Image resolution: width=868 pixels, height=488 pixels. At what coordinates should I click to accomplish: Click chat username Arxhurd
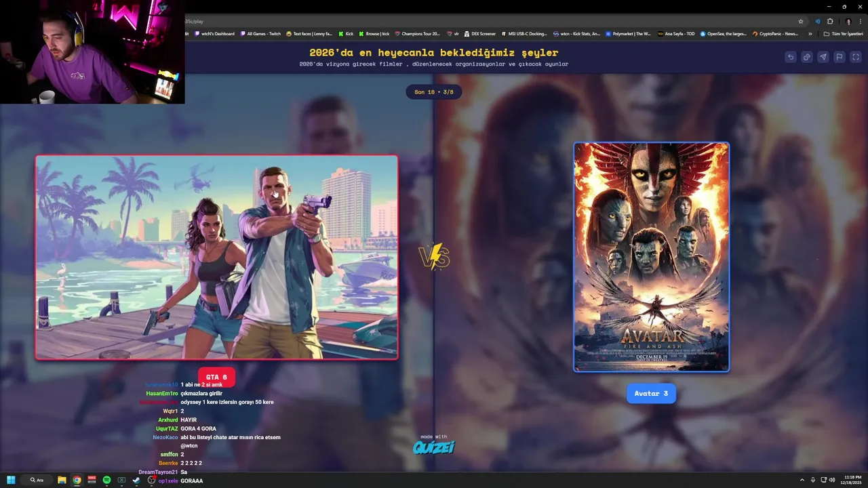pos(167,420)
